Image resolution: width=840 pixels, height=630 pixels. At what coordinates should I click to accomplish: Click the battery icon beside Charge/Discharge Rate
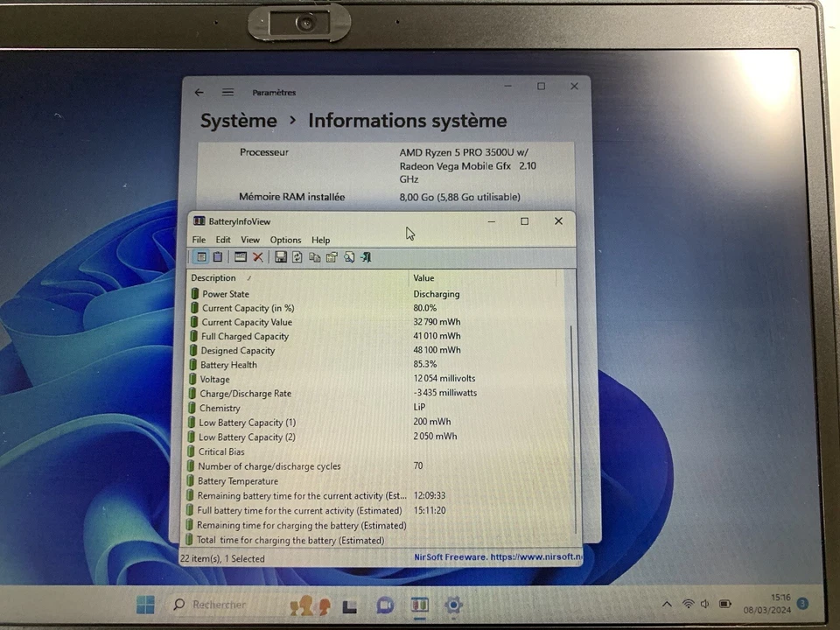tap(192, 393)
